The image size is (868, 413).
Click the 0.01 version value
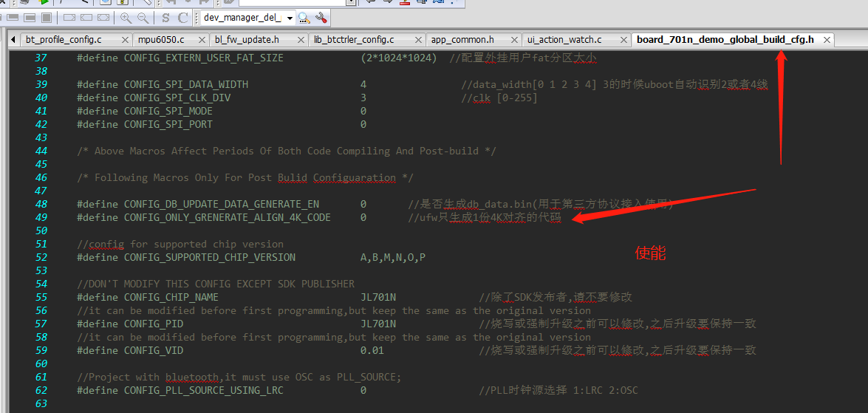click(372, 350)
